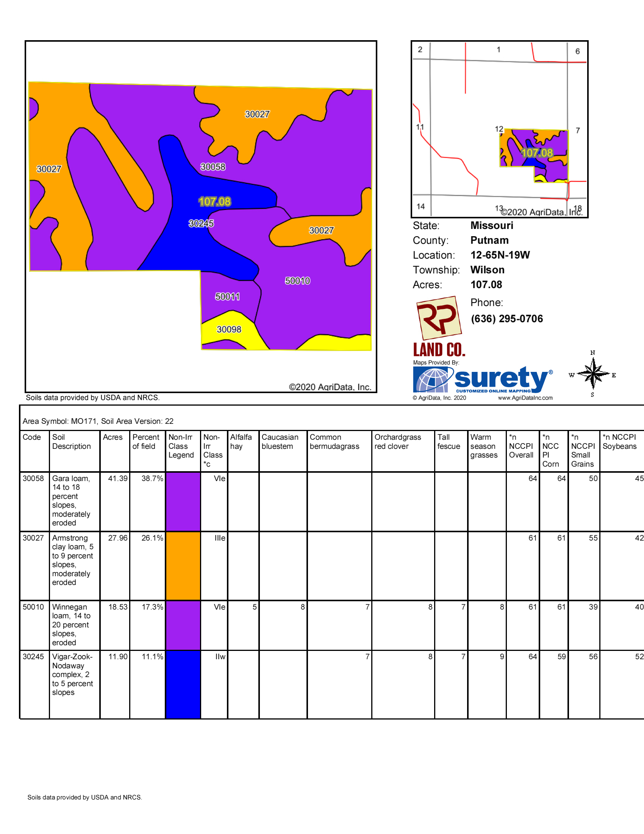The height and width of the screenshot is (834, 644).
Task: Click the orange swatch in row 30027
Action: [x=183, y=566]
